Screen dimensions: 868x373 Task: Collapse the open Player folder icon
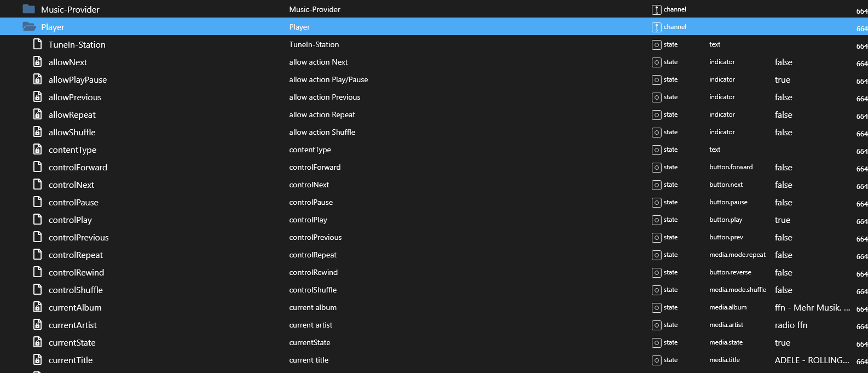pos(29,27)
